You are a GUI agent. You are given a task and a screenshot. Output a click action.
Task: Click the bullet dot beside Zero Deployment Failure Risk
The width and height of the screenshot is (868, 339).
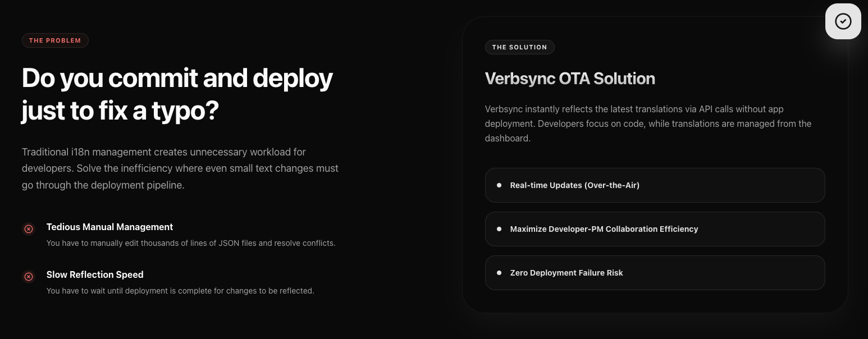(x=499, y=272)
